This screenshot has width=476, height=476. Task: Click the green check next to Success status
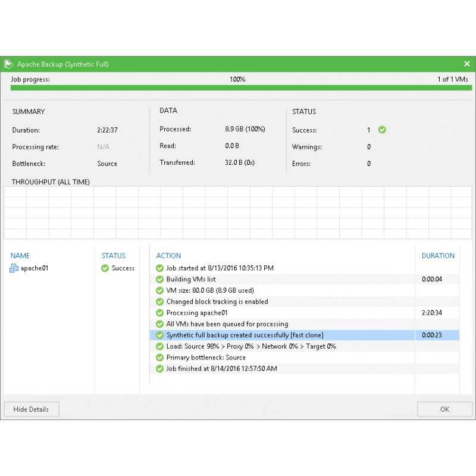(x=105, y=268)
